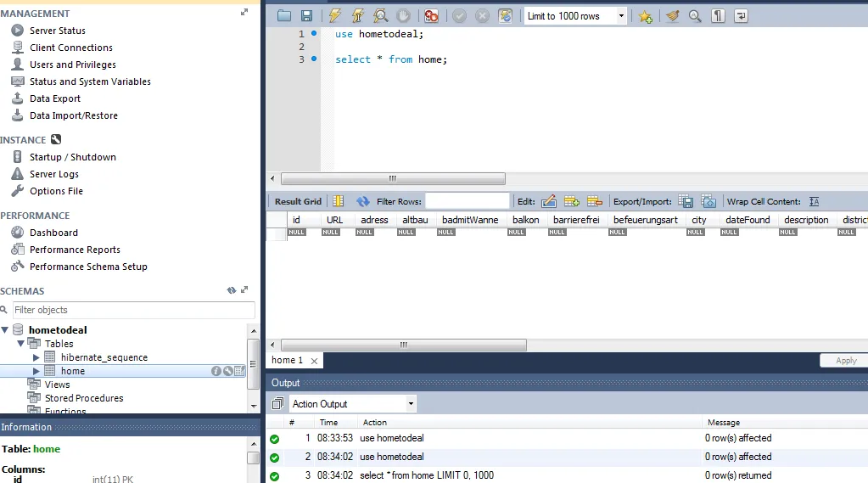
Task: Toggle Result Grid field types icon
Action: click(x=339, y=201)
